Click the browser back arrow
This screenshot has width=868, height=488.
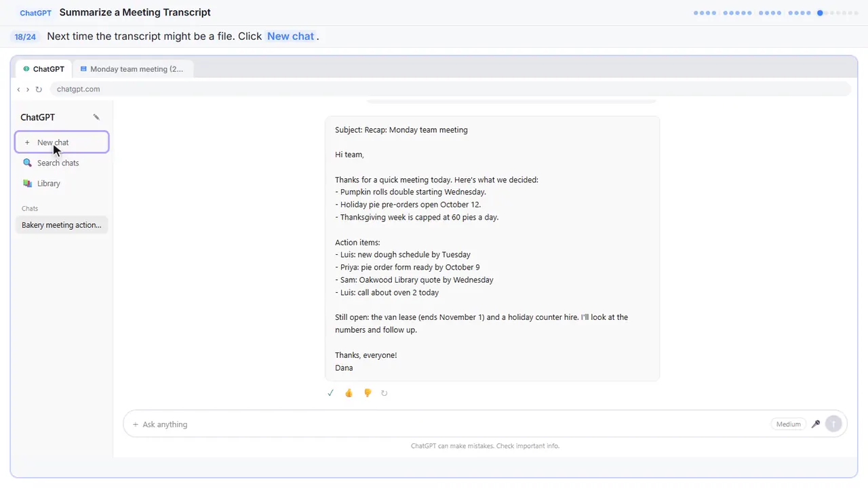(x=18, y=89)
